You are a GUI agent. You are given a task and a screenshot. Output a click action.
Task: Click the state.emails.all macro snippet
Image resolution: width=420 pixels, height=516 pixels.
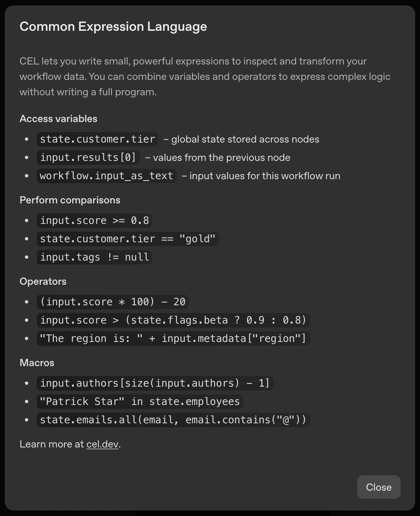click(173, 420)
